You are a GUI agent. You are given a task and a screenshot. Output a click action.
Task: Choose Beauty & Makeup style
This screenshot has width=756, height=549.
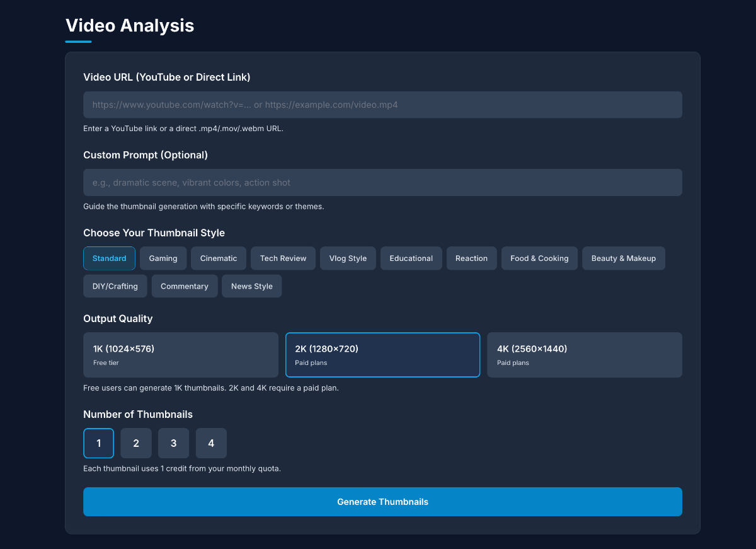[623, 258]
